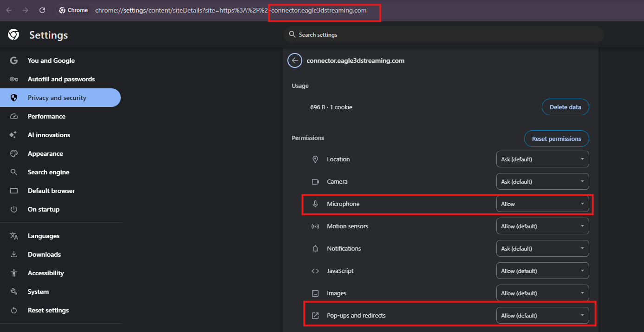Open the Images permission dropdown
This screenshot has width=644, height=332.
pyautogui.click(x=542, y=293)
